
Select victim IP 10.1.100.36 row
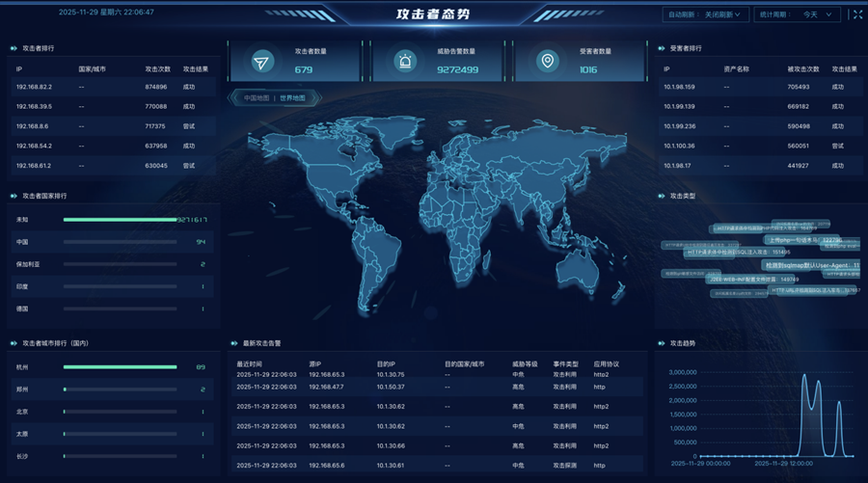point(761,147)
